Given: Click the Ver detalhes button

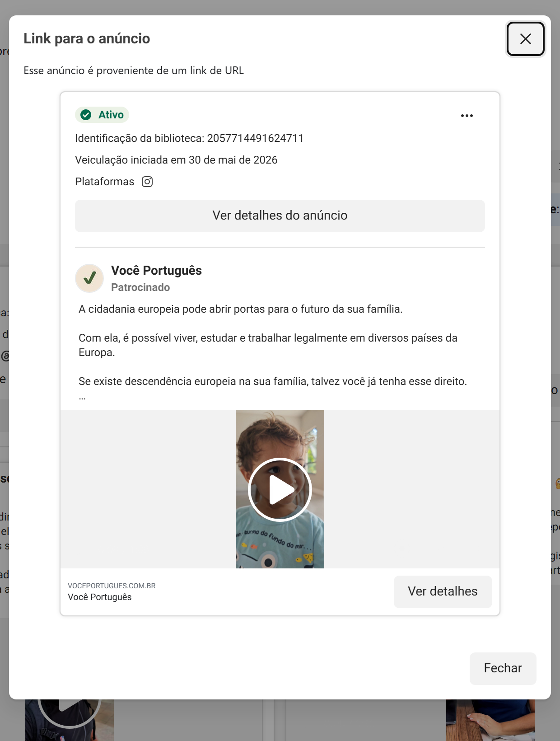Looking at the screenshot, I should 443,591.
